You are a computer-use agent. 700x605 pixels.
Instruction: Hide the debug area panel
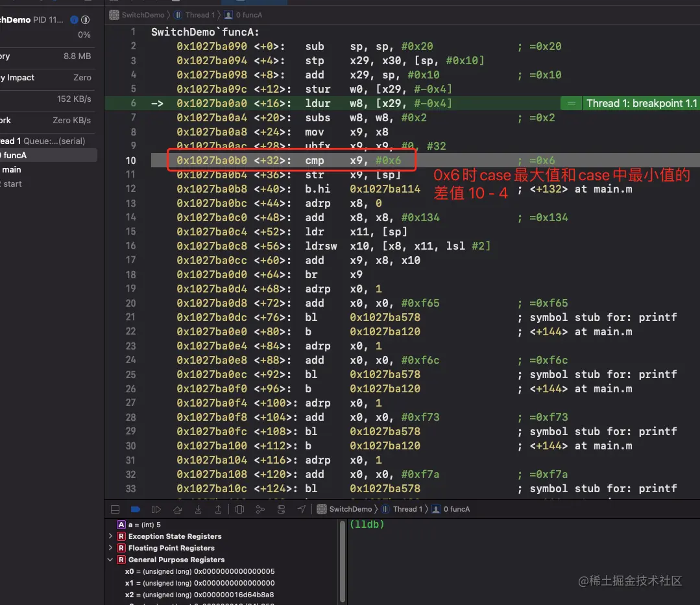(x=115, y=510)
